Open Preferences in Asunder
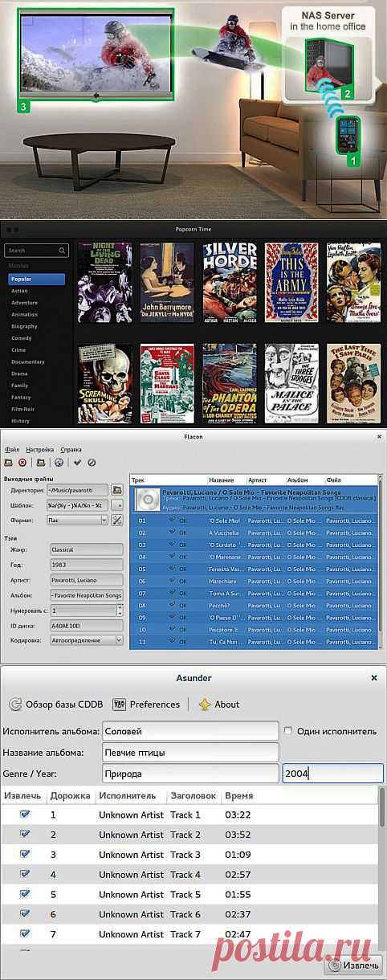The height and width of the screenshot is (980, 387). point(146,704)
